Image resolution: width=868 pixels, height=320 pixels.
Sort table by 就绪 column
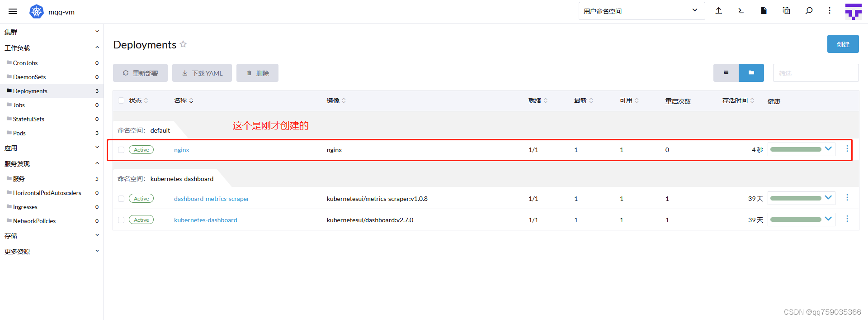538,100
